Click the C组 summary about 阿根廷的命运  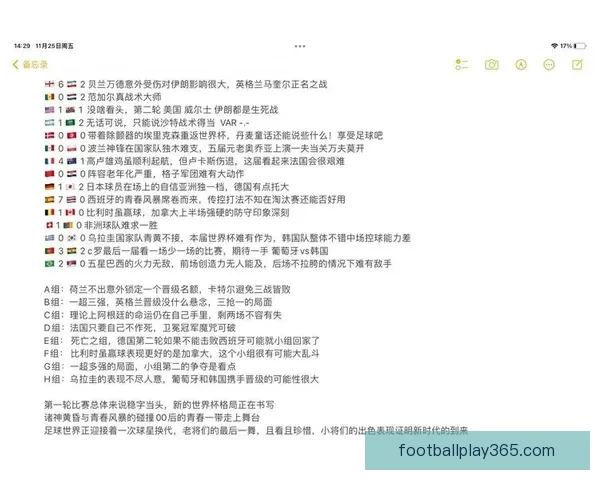[x=163, y=315]
